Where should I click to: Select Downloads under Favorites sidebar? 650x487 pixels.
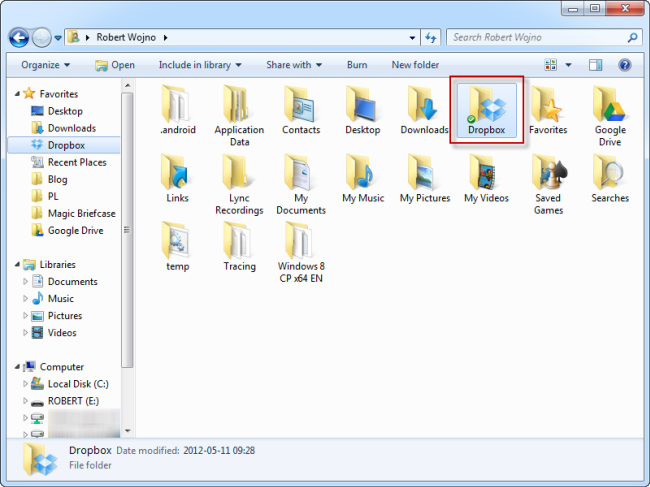pyautogui.click(x=72, y=128)
